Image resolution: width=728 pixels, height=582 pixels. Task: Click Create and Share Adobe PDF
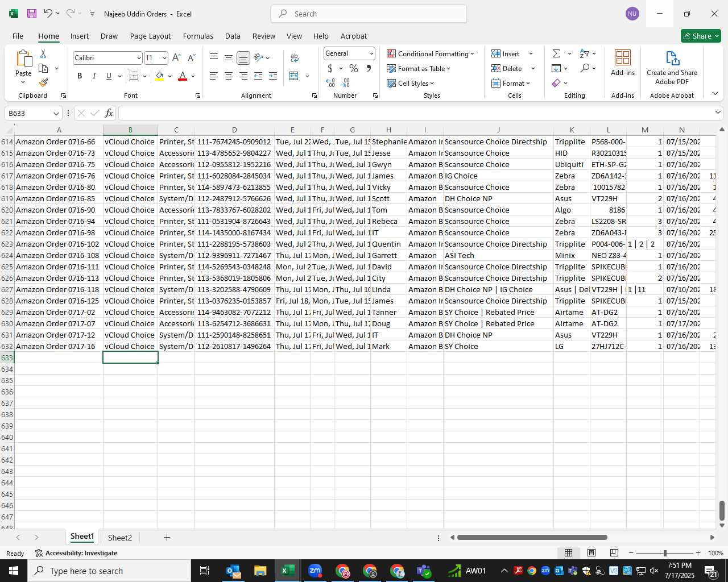click(x=672, y=68)
